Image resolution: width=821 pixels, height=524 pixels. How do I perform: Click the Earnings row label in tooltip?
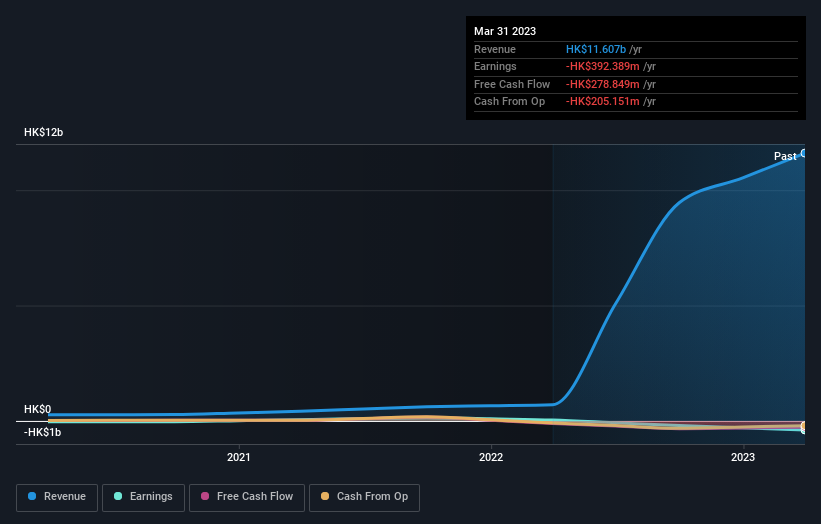[x=495, y=66]
